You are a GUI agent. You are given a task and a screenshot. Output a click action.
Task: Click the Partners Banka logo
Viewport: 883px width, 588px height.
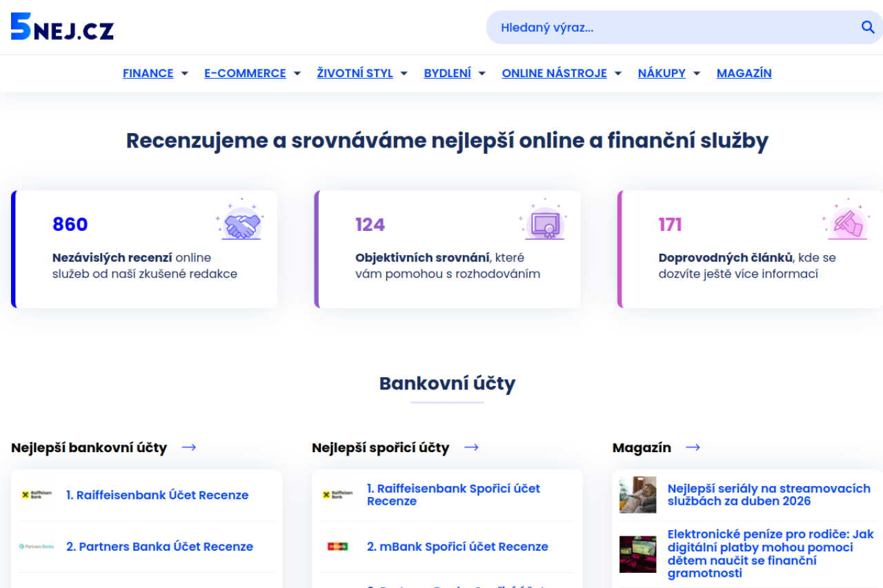tap(37, 547)
